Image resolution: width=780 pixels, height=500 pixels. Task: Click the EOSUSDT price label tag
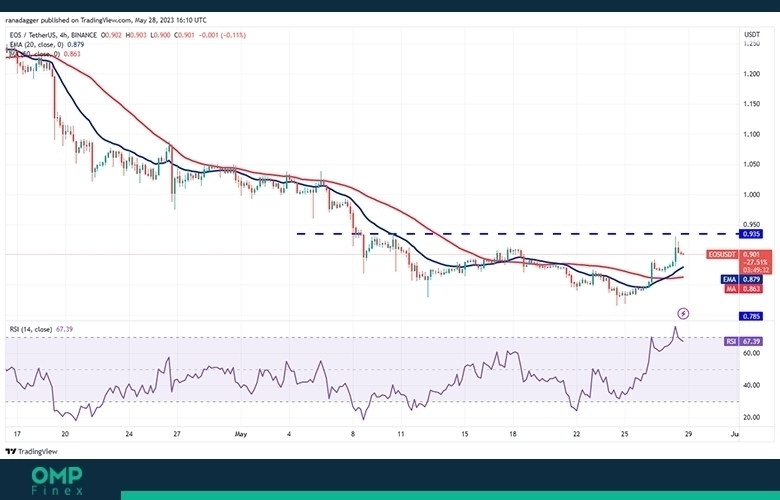[x=722, y=255]
